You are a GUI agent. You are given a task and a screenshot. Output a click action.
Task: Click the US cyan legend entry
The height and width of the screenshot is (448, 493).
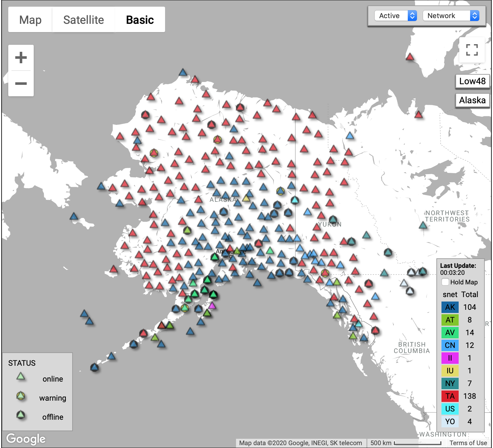click(450, 409)
